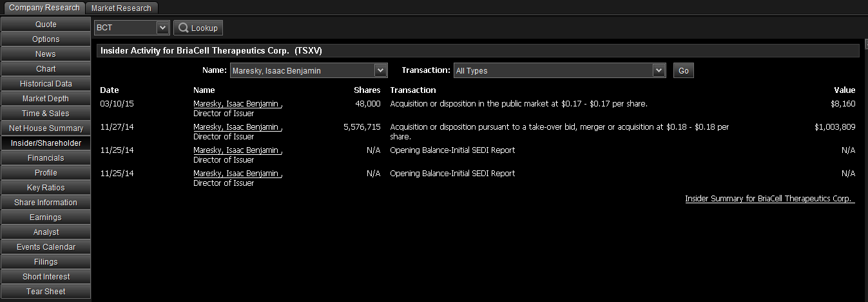The width and height of the screenshot is (868, 302).
Task: Select the 48,000 shares value
Action: coord(368,104)
